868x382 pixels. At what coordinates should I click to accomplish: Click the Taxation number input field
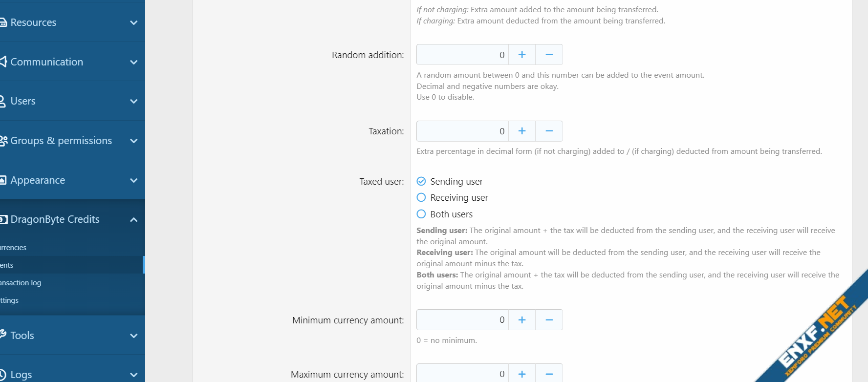tap(462, 131)
